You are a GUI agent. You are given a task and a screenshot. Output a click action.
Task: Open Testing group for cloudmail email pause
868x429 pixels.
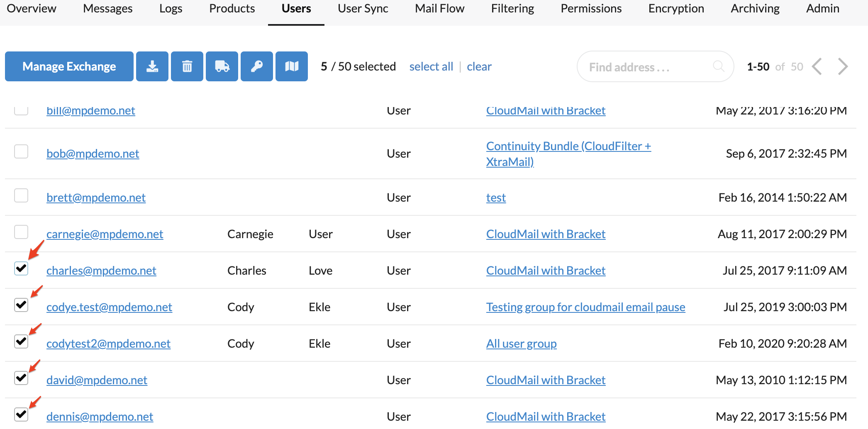point(585,307)
